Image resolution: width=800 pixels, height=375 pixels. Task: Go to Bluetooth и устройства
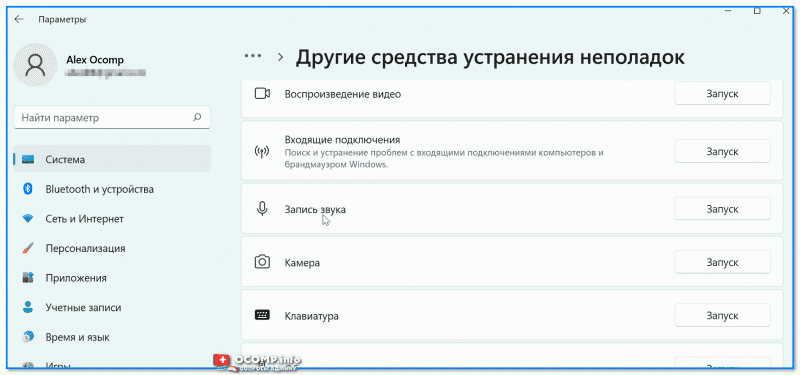[x=112, y=189]
